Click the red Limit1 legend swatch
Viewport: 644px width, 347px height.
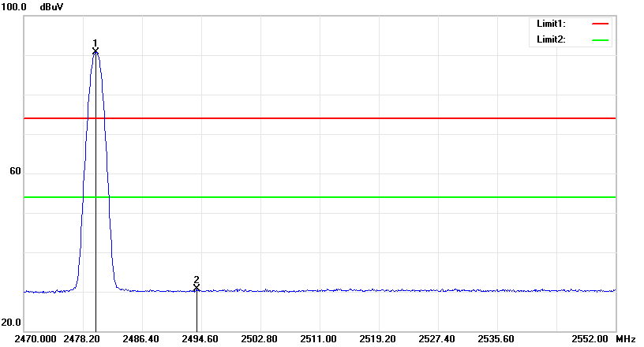[x=600, y=24]
